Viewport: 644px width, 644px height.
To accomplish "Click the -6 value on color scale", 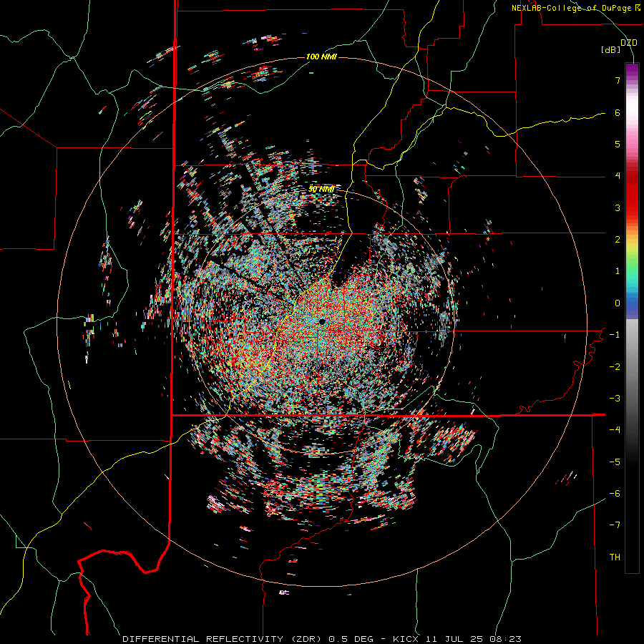I will pyautogui.click(x=615, y=494).
